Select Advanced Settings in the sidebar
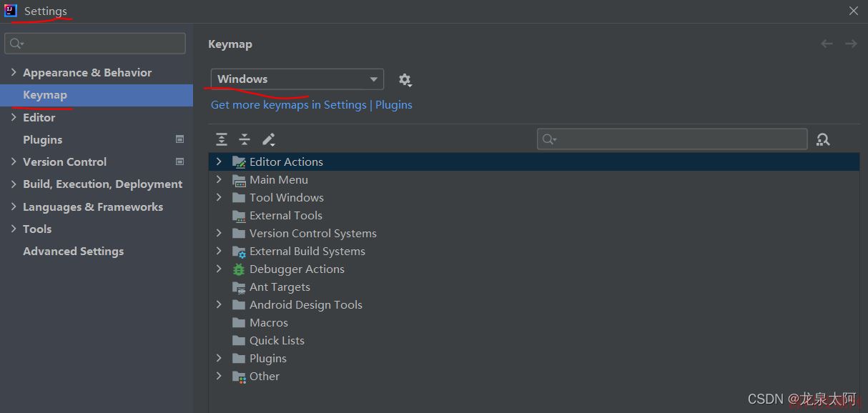The width and height of the screenshot is (868, 413). pos(73,252)
